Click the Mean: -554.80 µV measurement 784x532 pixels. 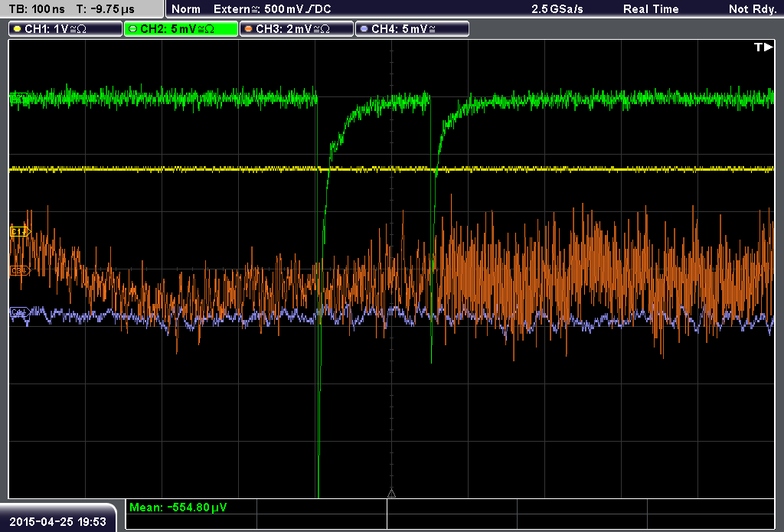click(x=178, y=507)
